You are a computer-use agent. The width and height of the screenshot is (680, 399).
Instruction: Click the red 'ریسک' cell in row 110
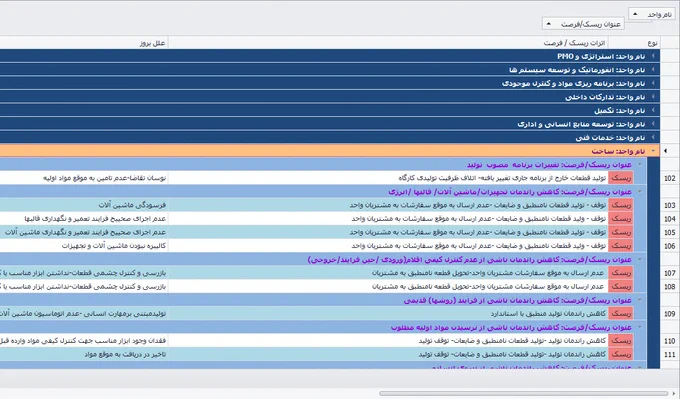[621, 340]
